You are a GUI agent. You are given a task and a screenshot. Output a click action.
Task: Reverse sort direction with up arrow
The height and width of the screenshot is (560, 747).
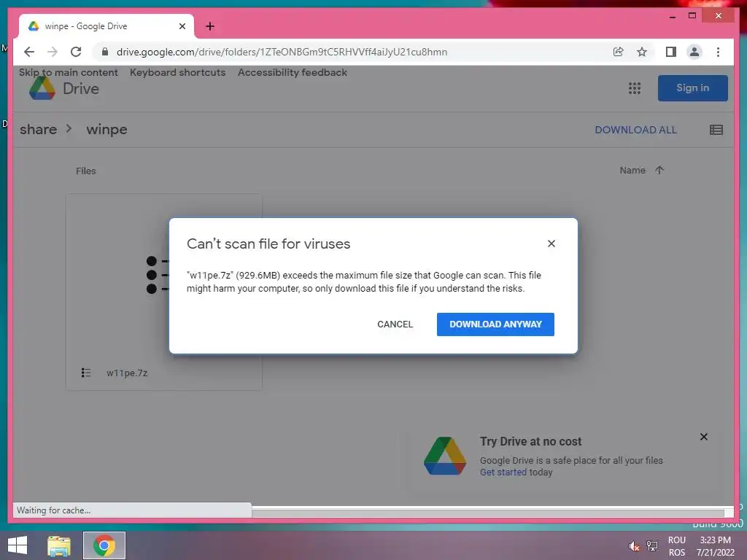pyautogui.click(x=659, y=170)
